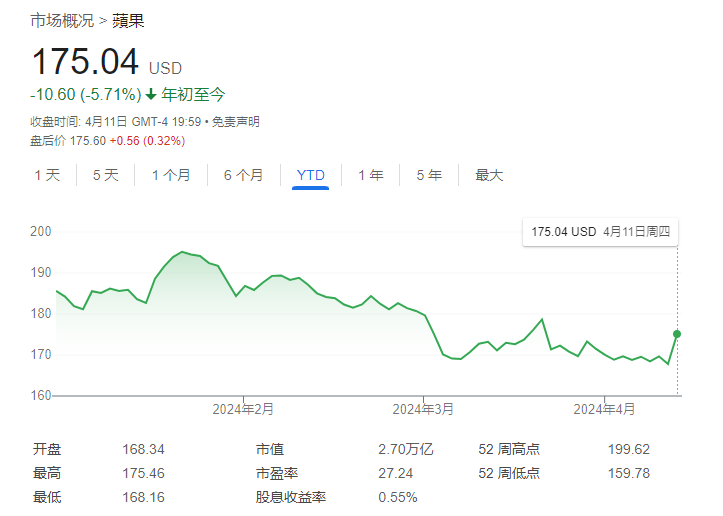The width and height of the screenshot is (723, 516).
Task: Click the 2024年2月 axis label
Action: 243,409
